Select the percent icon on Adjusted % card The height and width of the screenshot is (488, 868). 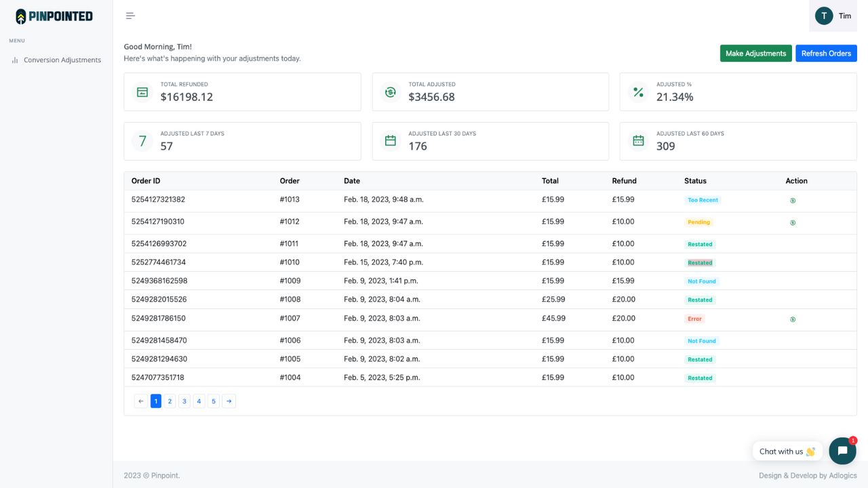[637, 91]
